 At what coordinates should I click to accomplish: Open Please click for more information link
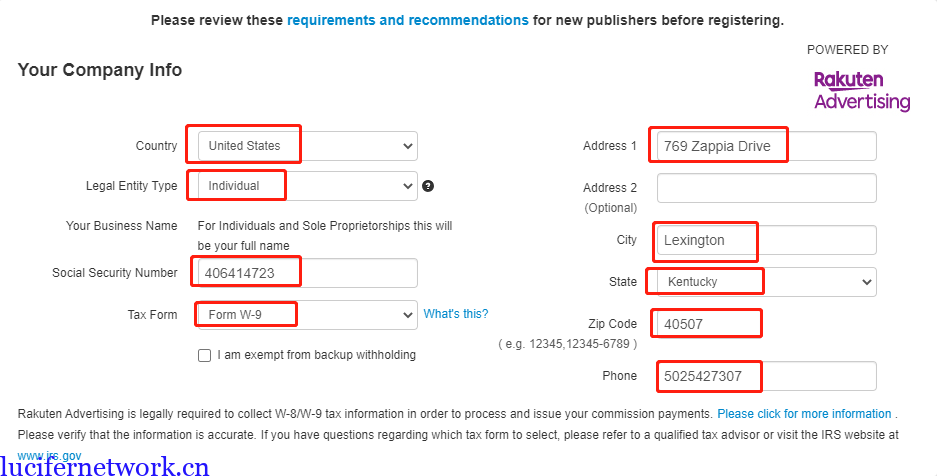pos(804,414)
